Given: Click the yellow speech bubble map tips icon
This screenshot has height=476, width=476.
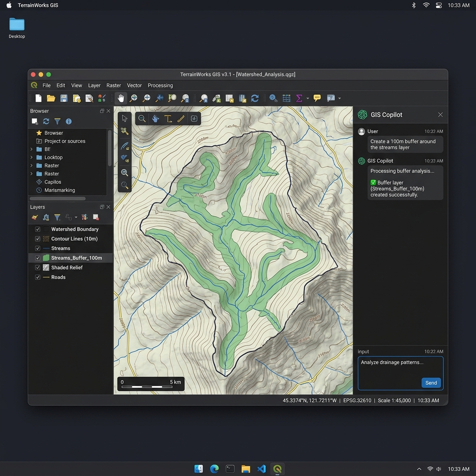Looking at the screenshot, I should (x=317, y=98).
